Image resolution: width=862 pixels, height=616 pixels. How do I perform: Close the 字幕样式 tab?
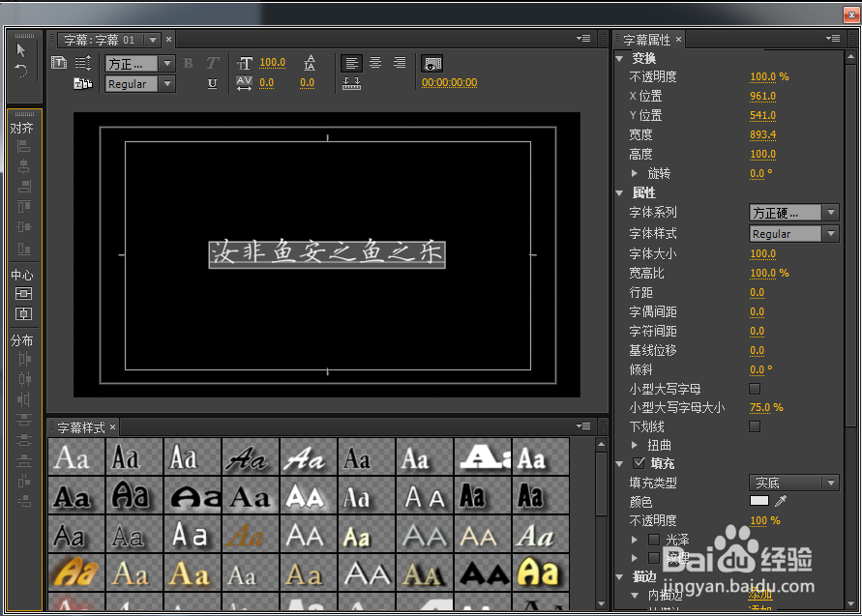tap(112, 427)
